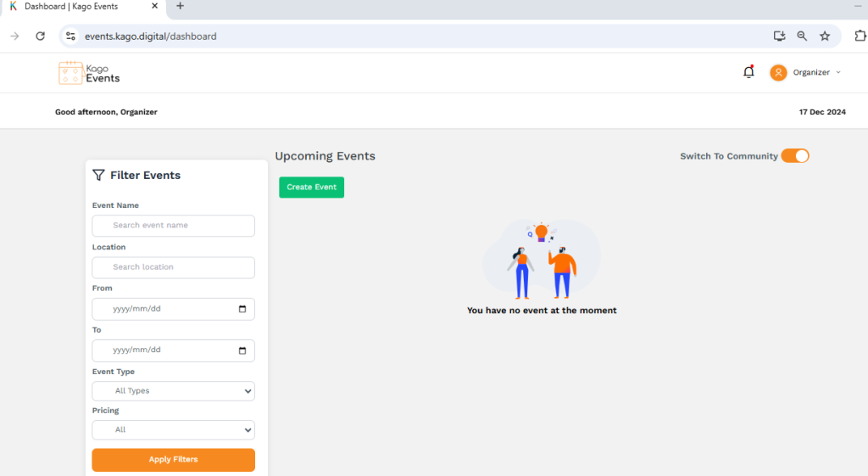Viewport: 868px width, 476px height.
Task: Open a new browser tab
Action: coord(180,7)
